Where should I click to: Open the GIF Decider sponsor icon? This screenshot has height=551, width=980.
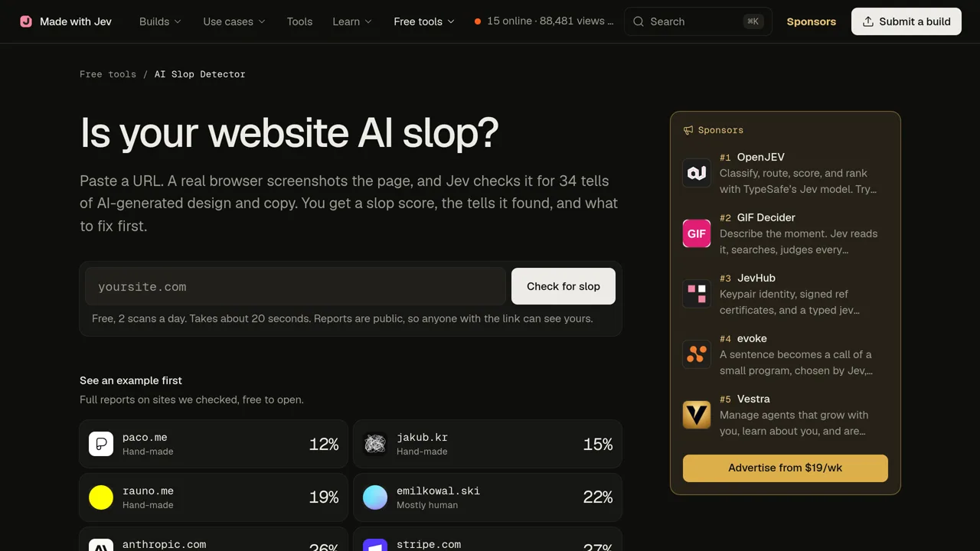click(697, 233)
